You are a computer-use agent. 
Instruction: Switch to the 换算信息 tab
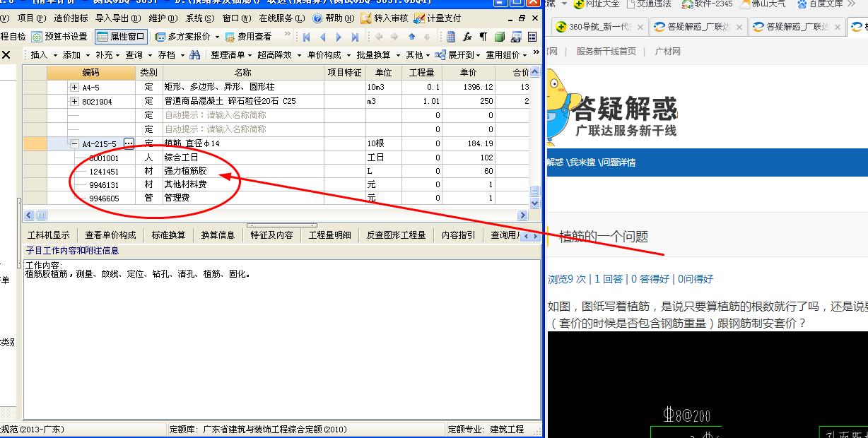coord(218,235)
